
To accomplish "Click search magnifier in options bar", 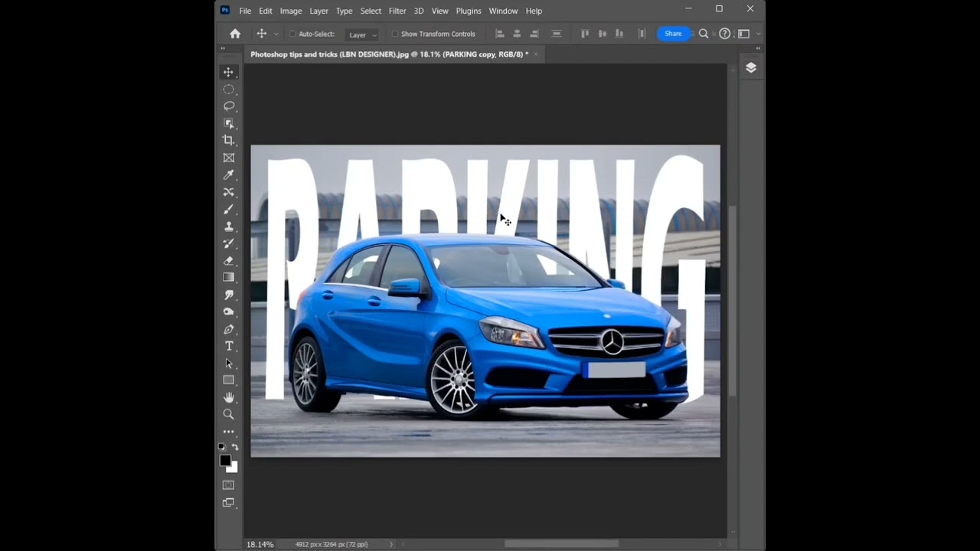I will tap(704, 34).
